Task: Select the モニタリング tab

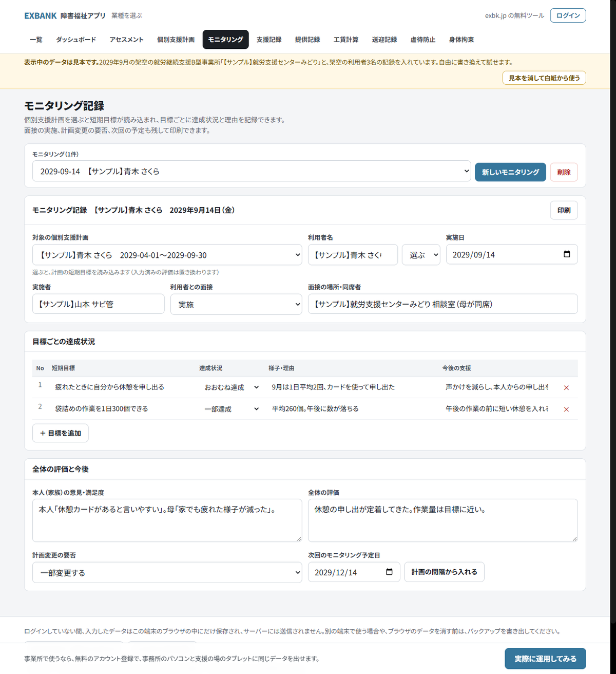Action: pyautogui.click(x=226, y=40)
